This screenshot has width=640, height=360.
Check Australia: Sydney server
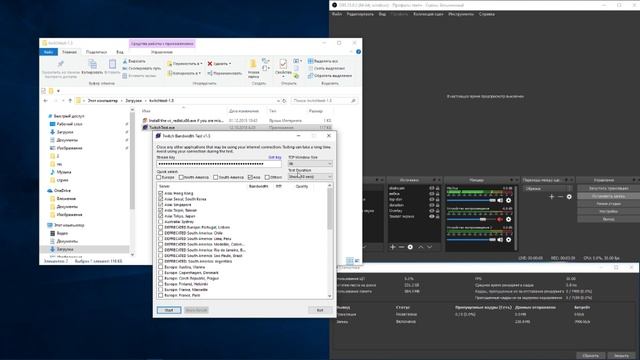pyautogui.click(x=160, y=222)
